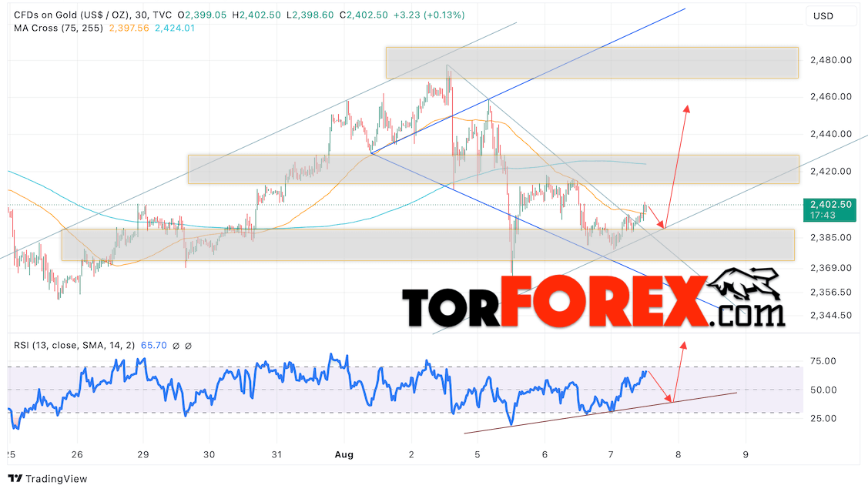The image size is (868, 492).
Task: Click the orange MA value 2,397.56
Action: point(129,28)
